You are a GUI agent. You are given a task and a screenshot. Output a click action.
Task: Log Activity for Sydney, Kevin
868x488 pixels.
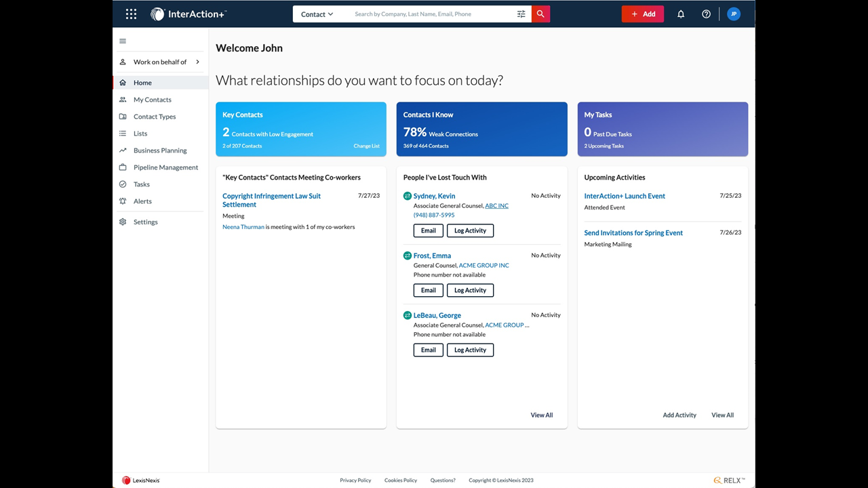pos(470,230)
